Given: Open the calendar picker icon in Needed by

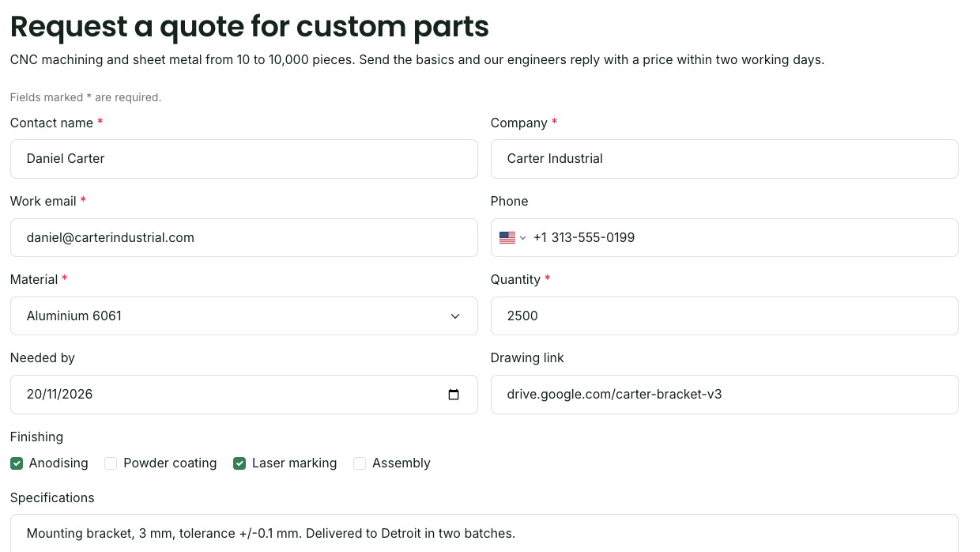Looking at the screenshot, I should click(454, 395).
